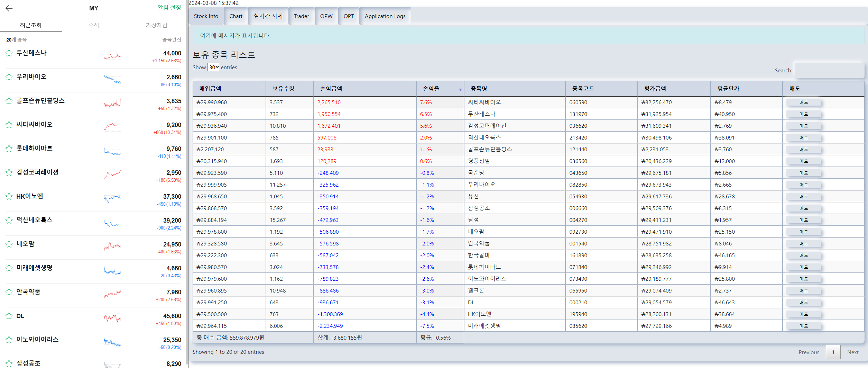Select page 1 in pagination
The image size is (868, 368).
tap(833, 352)
